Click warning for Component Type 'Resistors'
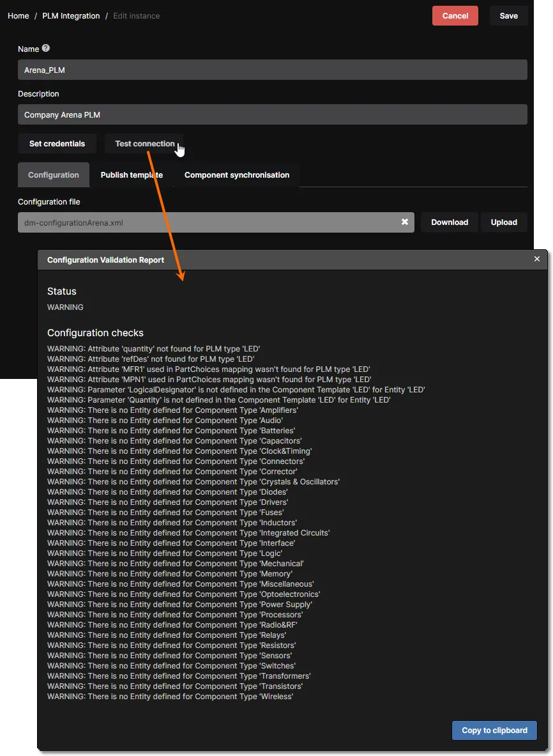Screen dimensions: 553x756 click(x=172, y=645)
